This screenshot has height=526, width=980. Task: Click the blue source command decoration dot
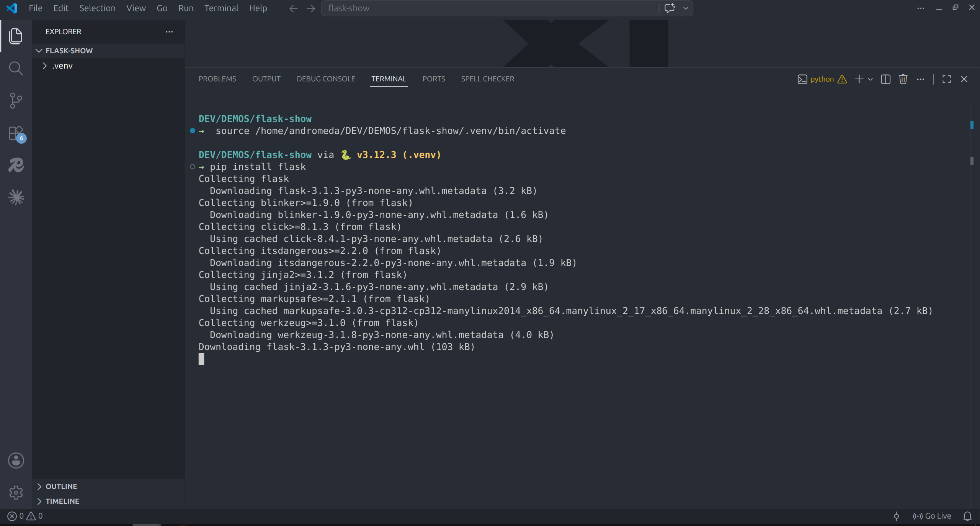[193, 131]
